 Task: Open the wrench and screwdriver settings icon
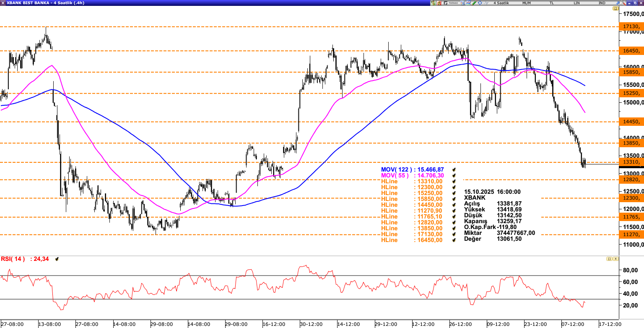(462, 3)
